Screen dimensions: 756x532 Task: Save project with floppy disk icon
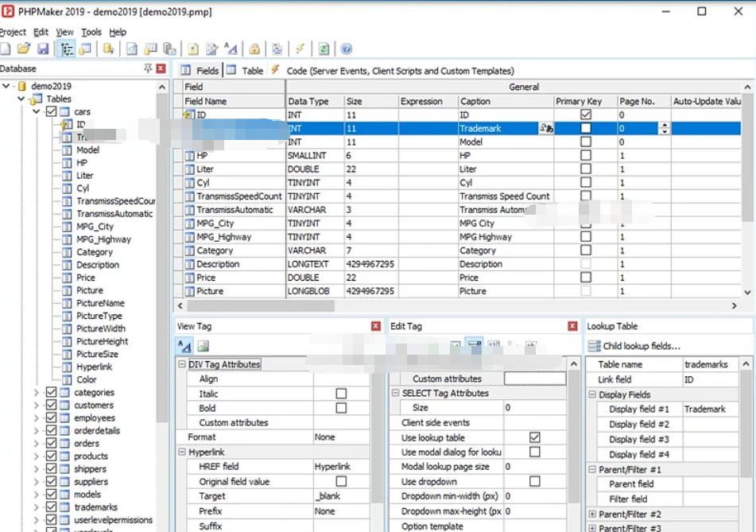pos(43,49)
